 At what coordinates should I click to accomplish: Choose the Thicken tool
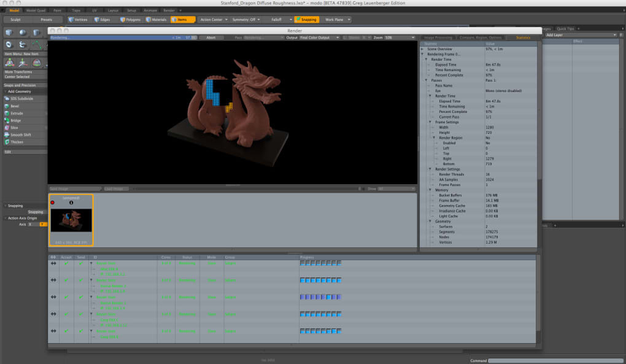(25, 142)
